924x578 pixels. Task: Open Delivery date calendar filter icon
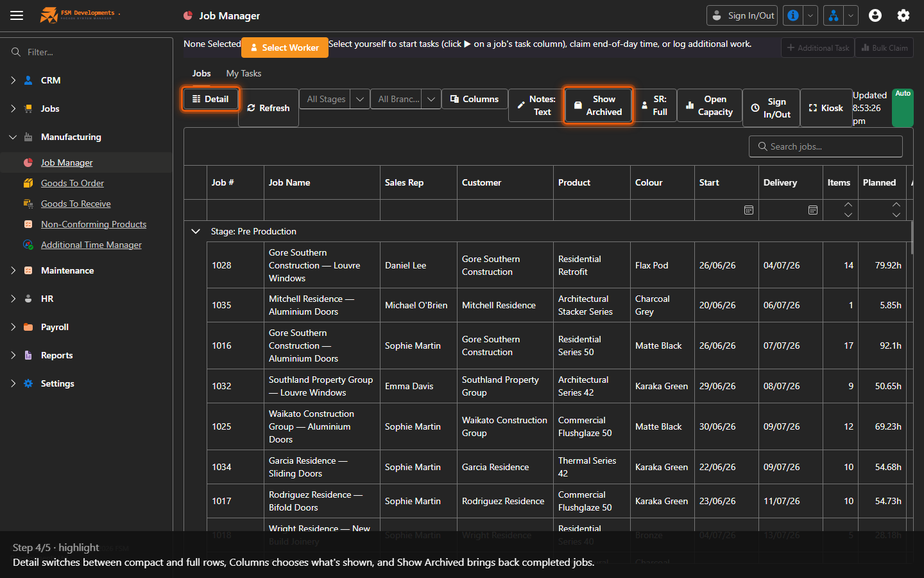tap(812, 210)
